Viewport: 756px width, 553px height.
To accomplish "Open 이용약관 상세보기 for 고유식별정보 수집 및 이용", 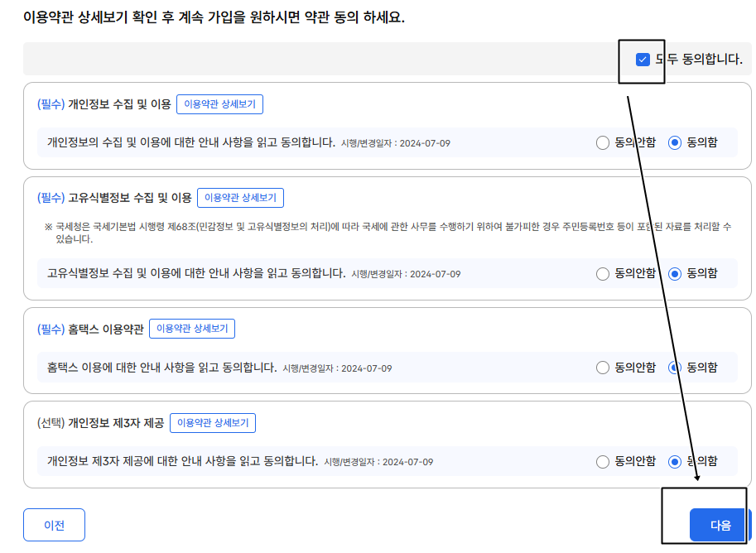I will [242, 197].
